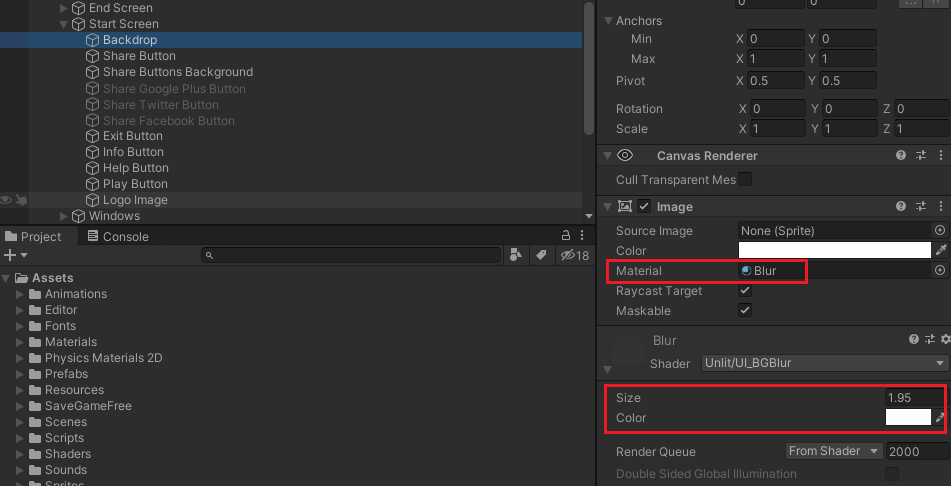
Task: Expand the Materials folder
Action: click(x=19, y=342)
